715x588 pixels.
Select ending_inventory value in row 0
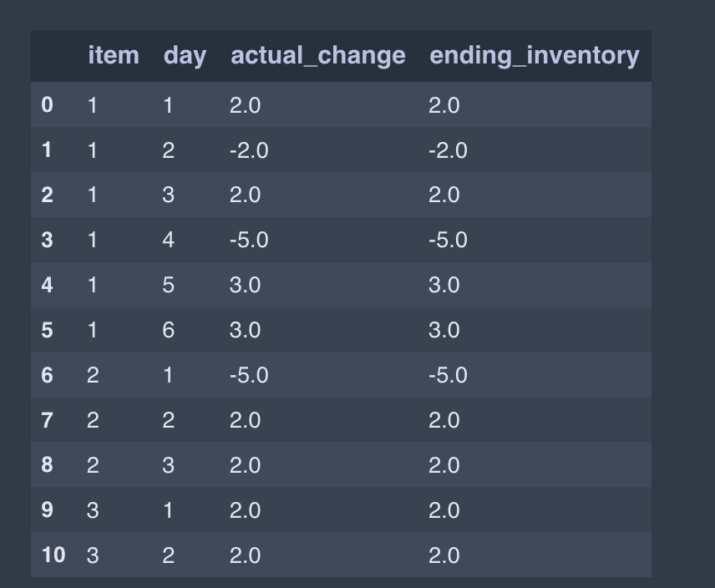444,105
